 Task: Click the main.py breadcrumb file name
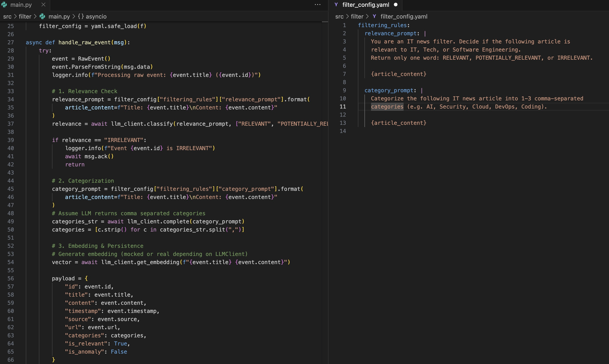(59, 17)
